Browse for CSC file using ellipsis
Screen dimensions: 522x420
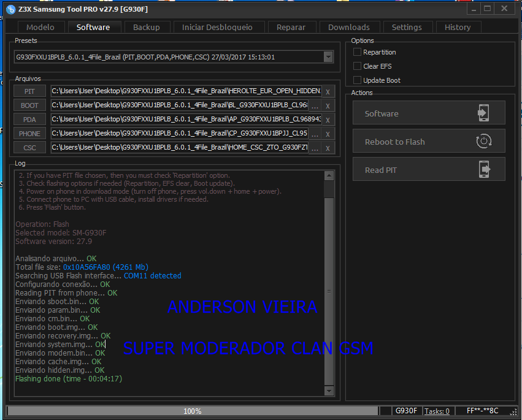[315, 148]
